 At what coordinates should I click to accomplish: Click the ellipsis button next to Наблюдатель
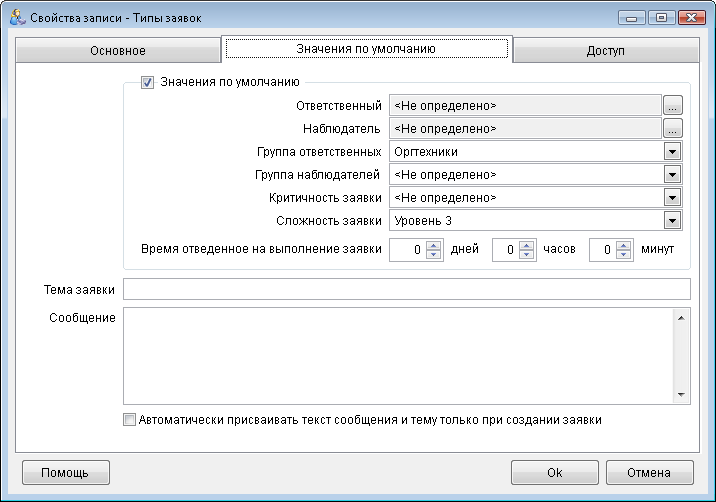pyautogui.click(x=673, y=128)
